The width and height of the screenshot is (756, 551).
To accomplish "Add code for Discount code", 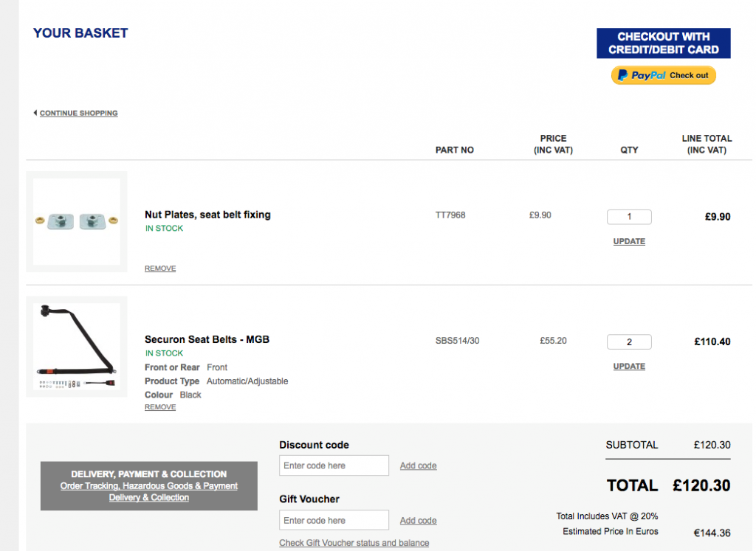I will click(418, 465).
